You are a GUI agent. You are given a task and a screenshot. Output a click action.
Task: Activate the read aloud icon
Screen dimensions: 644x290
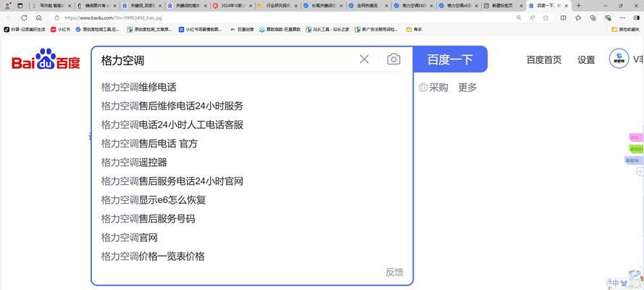(x=532, y=17)
